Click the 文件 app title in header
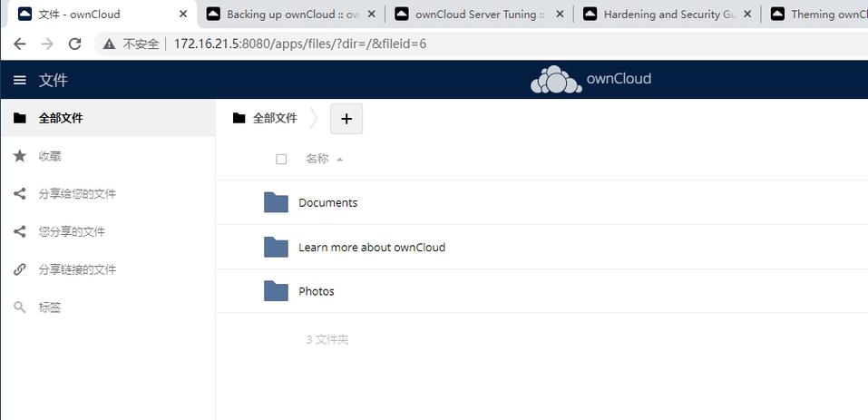The height and width of the screenshot is (420, 868). tap(54, 80)
